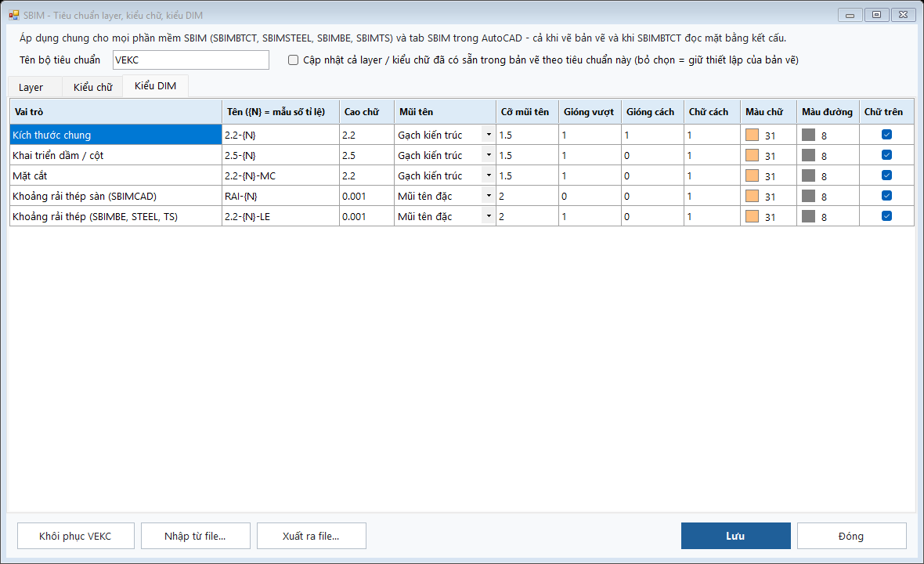
Task: Click Gióng vượt cell for Khoảng rải thép sàn (SBIMCAD)
Action: [x=590, y=196]
